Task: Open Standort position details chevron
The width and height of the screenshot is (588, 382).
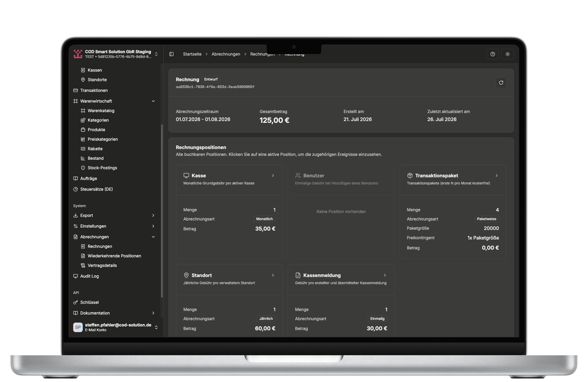Action: tap(273, 275)
